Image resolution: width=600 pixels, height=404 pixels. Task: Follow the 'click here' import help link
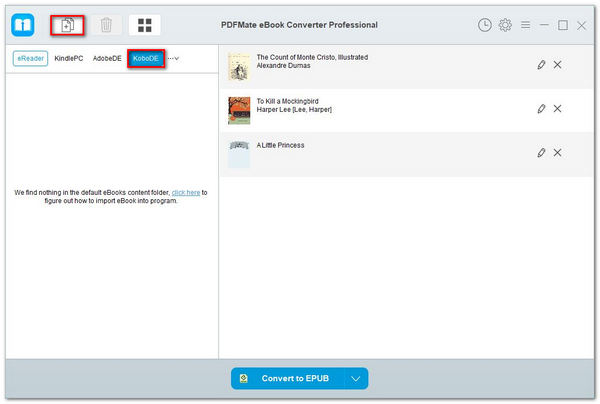click(x=186, y=192)
